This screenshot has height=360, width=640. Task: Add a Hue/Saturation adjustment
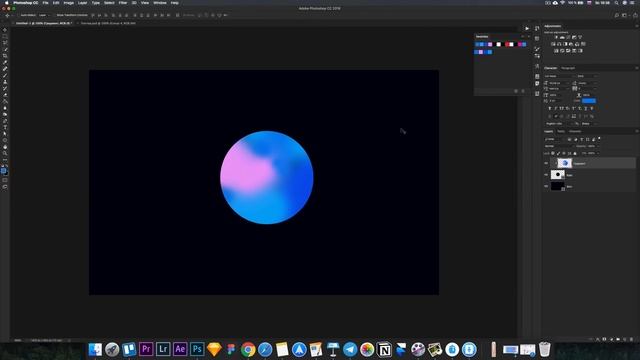point(553,44)
